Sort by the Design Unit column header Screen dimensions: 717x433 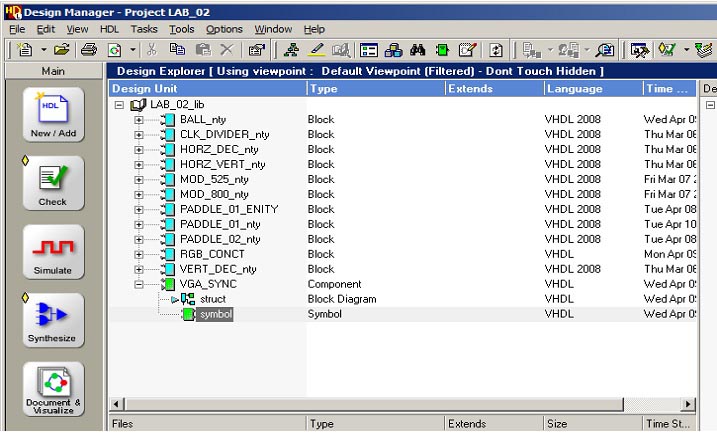click(x=208, y=89)
